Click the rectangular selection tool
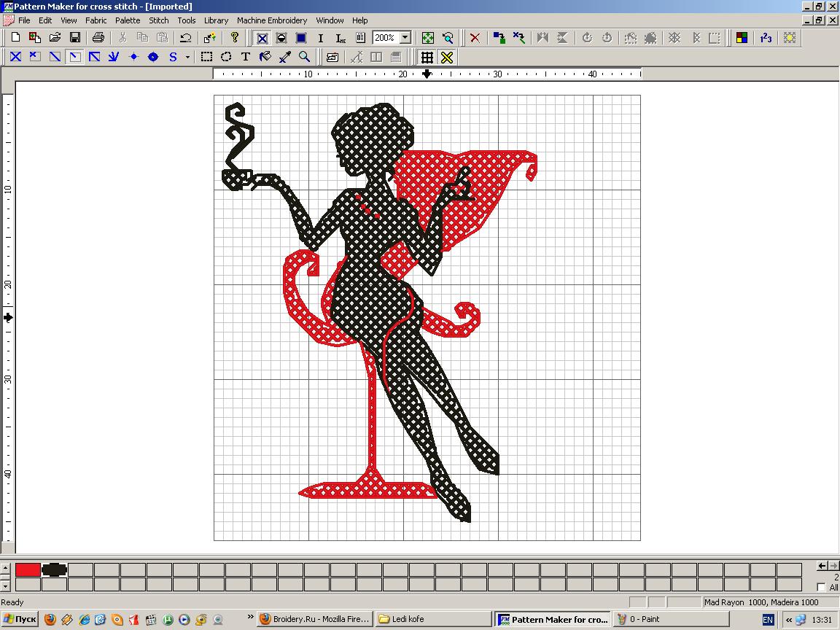Screen dimensions: 840x630 [207, 57]
